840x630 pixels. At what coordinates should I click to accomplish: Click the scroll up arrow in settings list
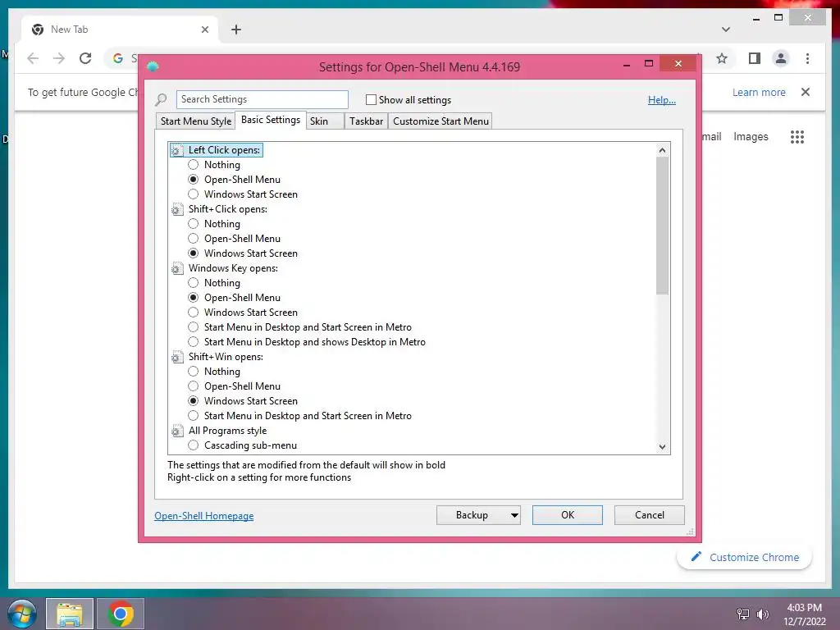pyautogui.click(x=663, y=151)
